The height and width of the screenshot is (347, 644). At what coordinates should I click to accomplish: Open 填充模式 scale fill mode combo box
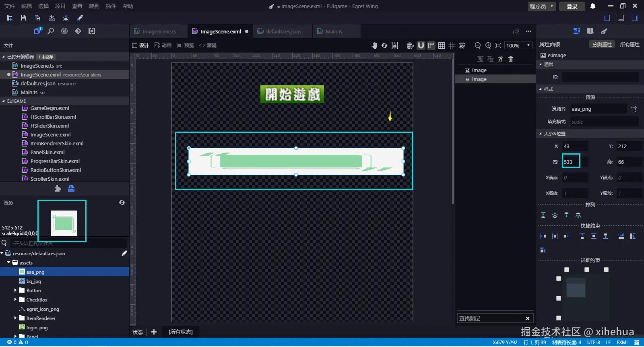[x=604, y=122]
